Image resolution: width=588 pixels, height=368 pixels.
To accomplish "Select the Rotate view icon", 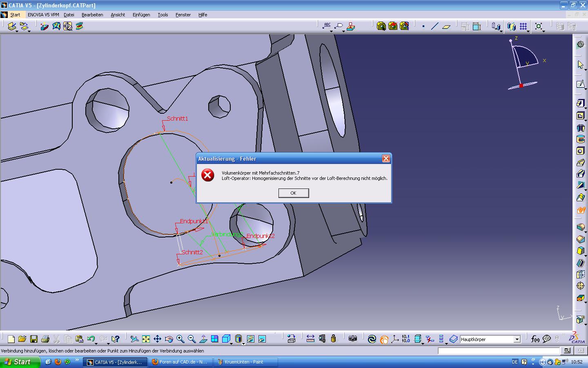I will 169,339.
